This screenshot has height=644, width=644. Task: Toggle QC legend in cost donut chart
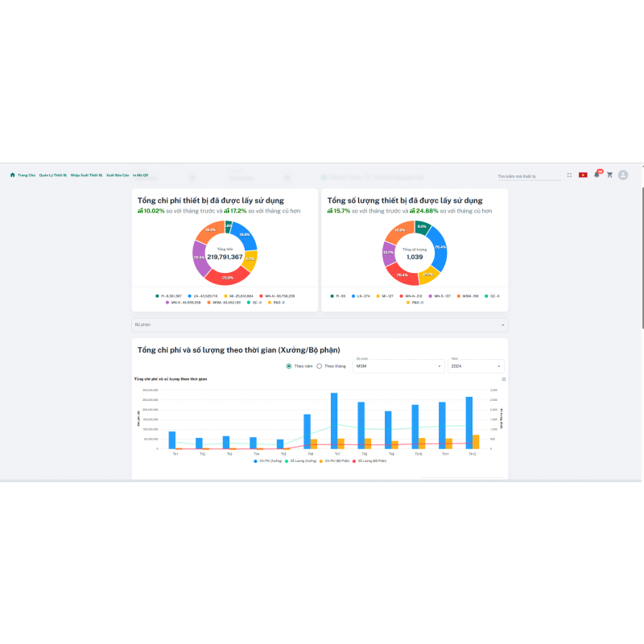[x=254, y=303]
